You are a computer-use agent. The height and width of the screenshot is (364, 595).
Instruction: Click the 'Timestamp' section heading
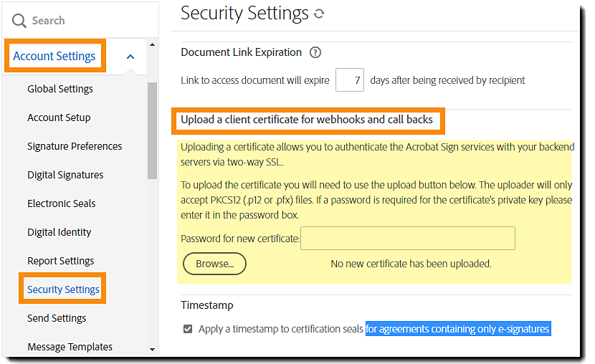click(x=206, y=305)
